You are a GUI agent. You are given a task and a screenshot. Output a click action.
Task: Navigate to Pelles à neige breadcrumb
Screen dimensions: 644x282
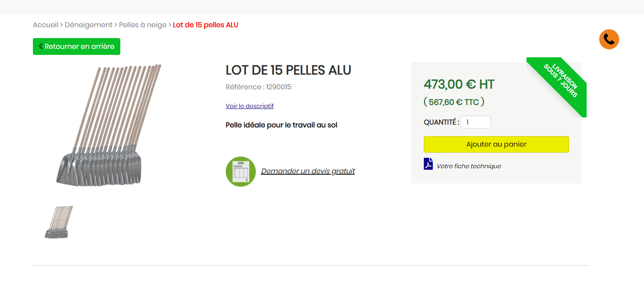(x=142, y=25)
